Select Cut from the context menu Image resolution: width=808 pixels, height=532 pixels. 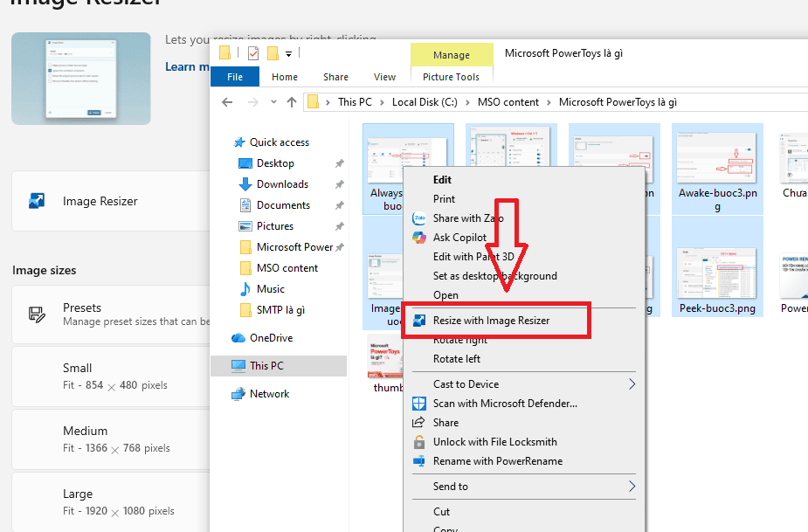point(523,511)
